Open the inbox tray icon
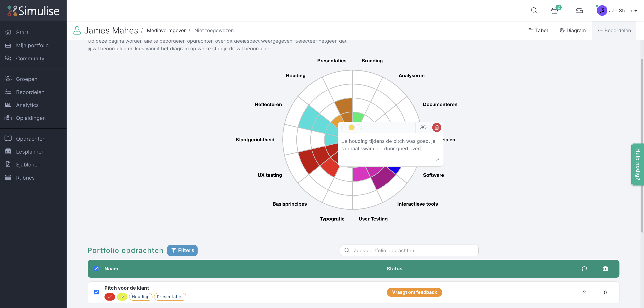The height and width of the screenshot is (308, 644). [x=579, y=10]
